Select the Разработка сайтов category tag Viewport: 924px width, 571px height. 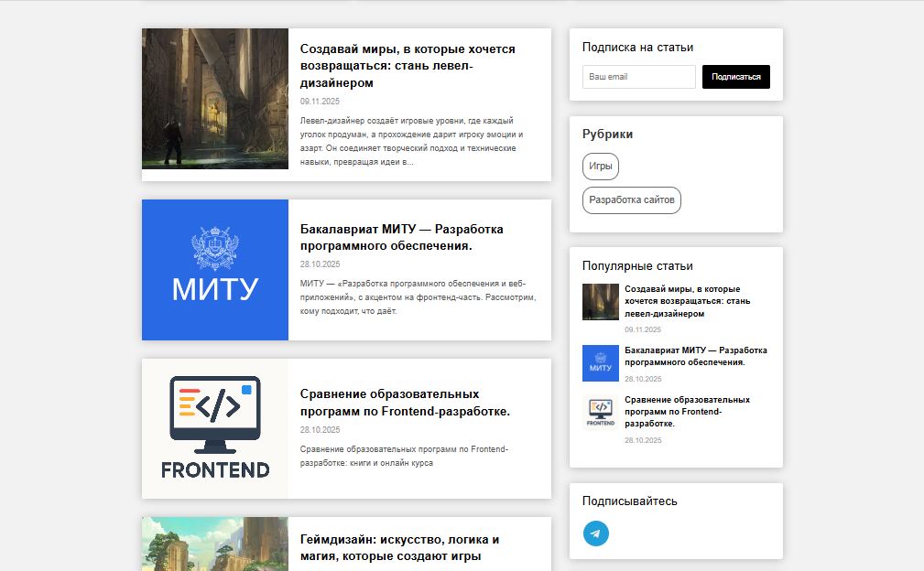point(632,200)
